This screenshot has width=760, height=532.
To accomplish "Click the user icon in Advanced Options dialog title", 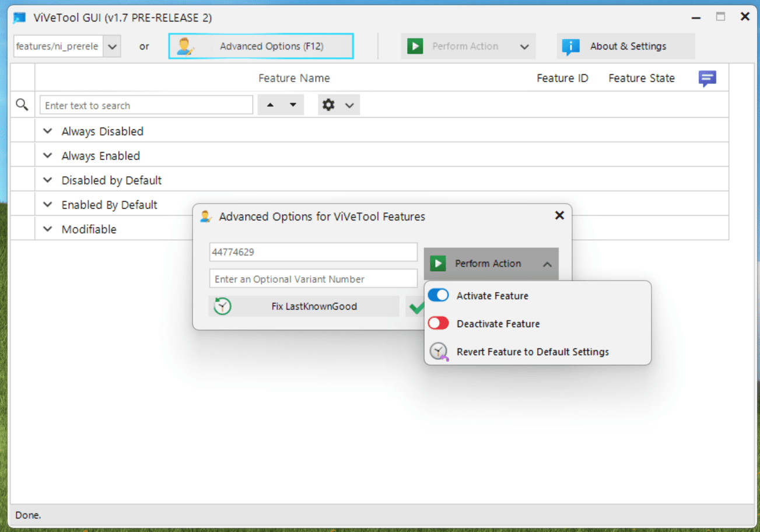I will [205, 216].
